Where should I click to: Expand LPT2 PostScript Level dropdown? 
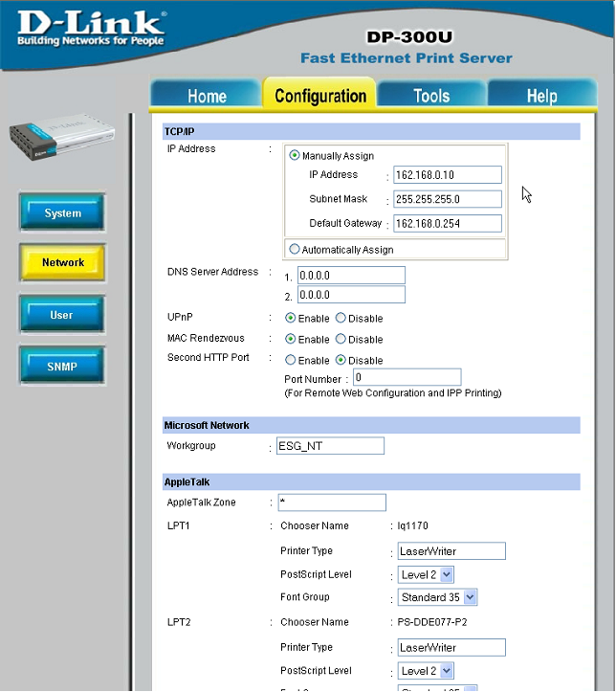click(x=426, y=671)
